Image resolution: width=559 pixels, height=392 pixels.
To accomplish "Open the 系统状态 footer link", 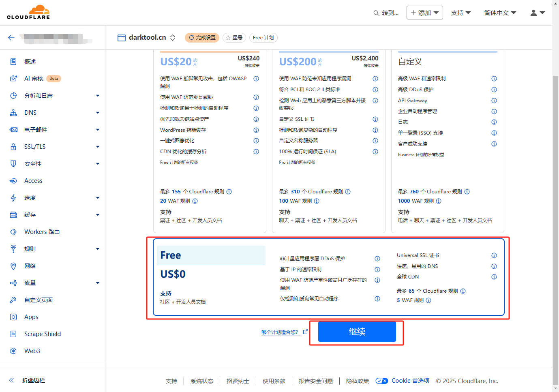I will click(202, 381).
